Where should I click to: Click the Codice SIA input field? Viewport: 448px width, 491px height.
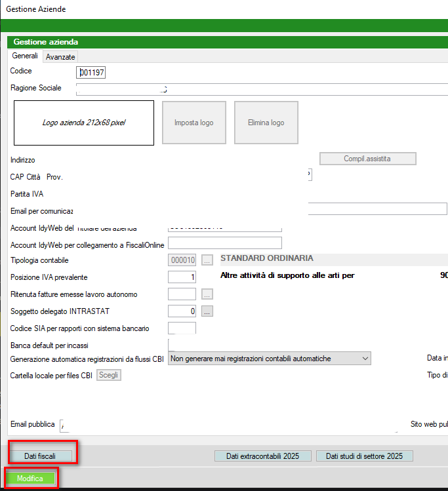(182, 328)
